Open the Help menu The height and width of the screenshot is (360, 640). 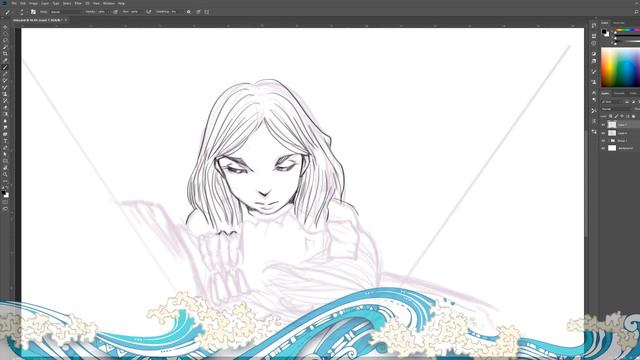pos(121,3)
